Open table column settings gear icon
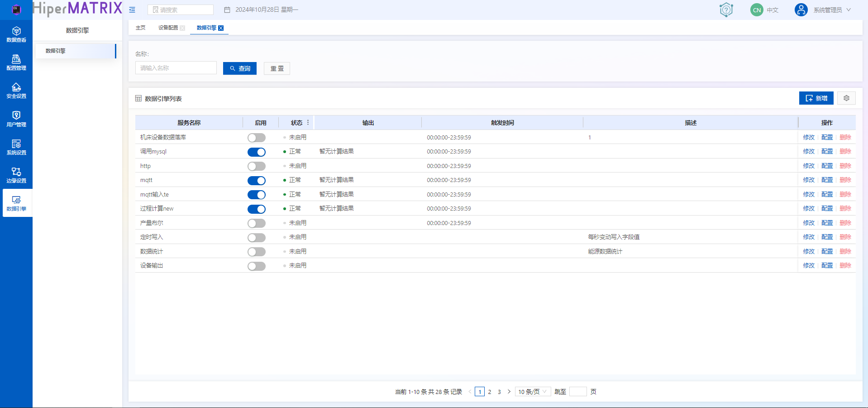This screenshot has width=868, height=408. coord(846,98)
